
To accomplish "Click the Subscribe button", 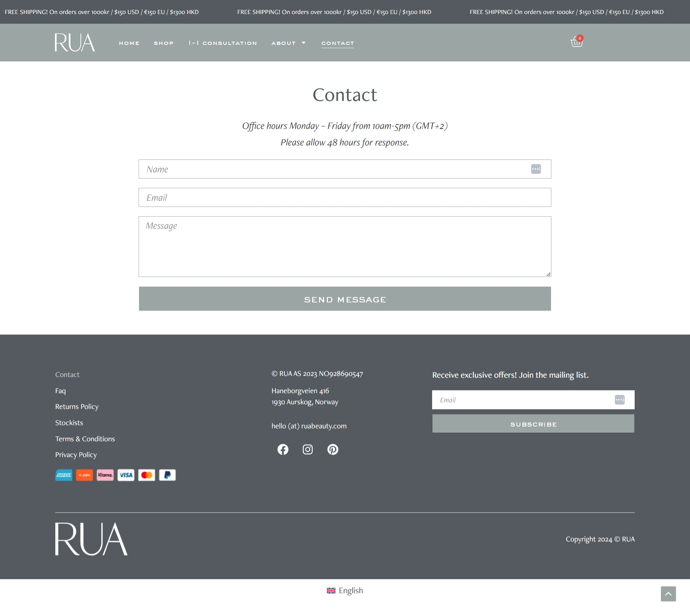I will tap(533, 424).
